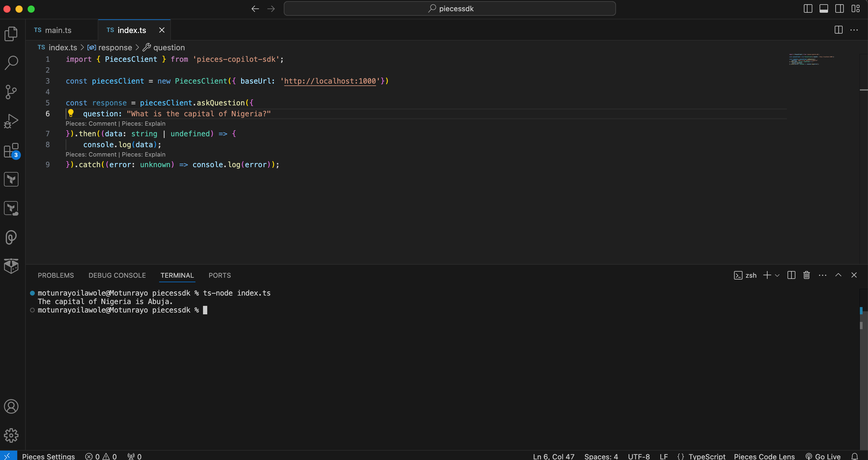Open the Search view in sidebar

(11, 63)
